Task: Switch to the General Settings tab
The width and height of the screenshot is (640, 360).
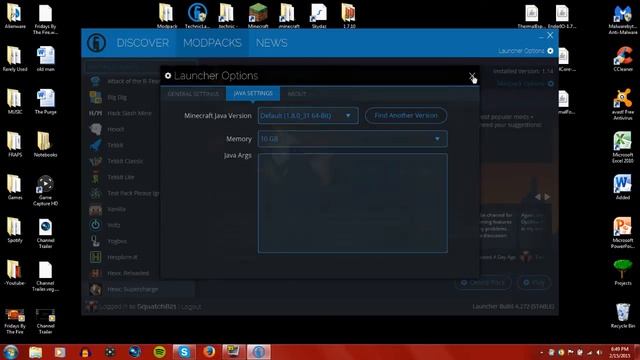Action: coord(193,94)
